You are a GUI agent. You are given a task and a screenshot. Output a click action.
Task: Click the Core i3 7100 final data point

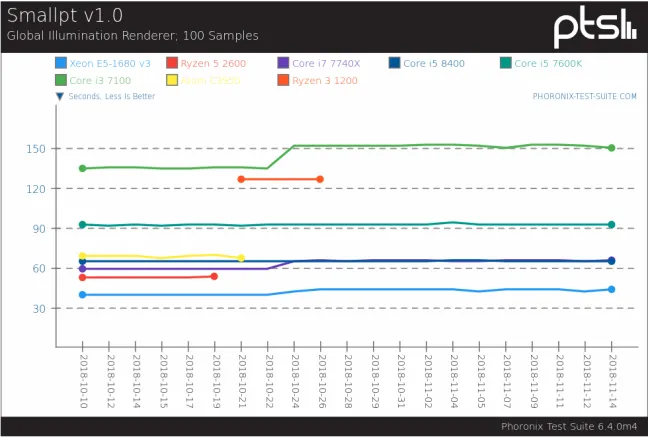pyautogui.click(x=611, y=148)
